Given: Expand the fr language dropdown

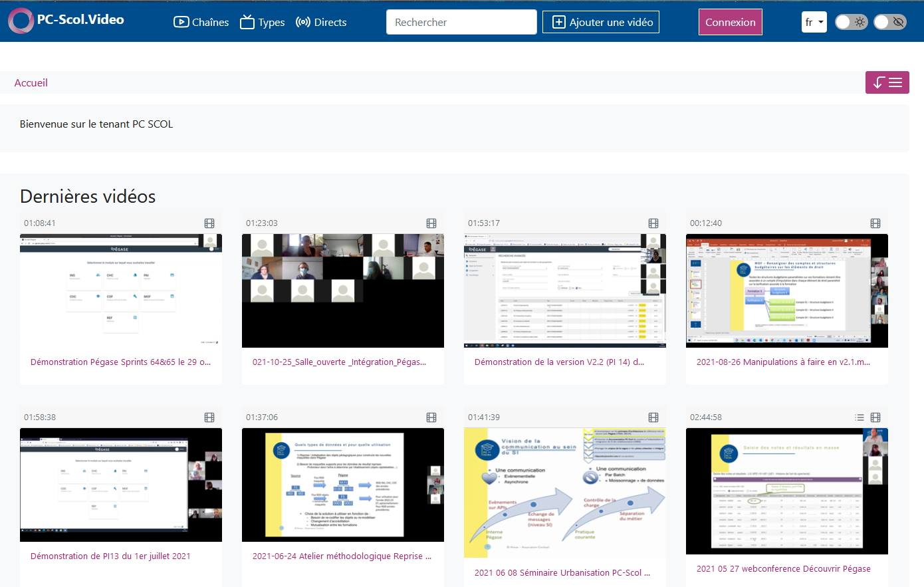Looking at the screenshot, I should [x=814, y=22].
